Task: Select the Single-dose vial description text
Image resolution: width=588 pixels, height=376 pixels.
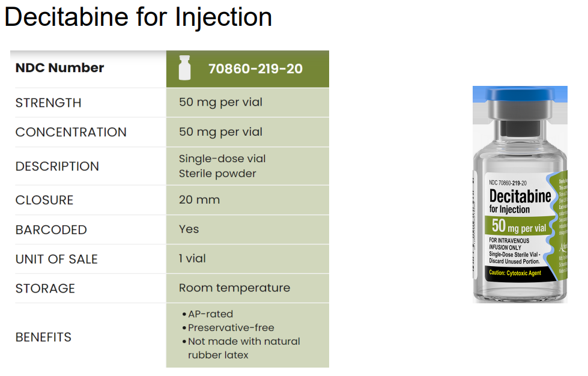Action: point(222,159)
